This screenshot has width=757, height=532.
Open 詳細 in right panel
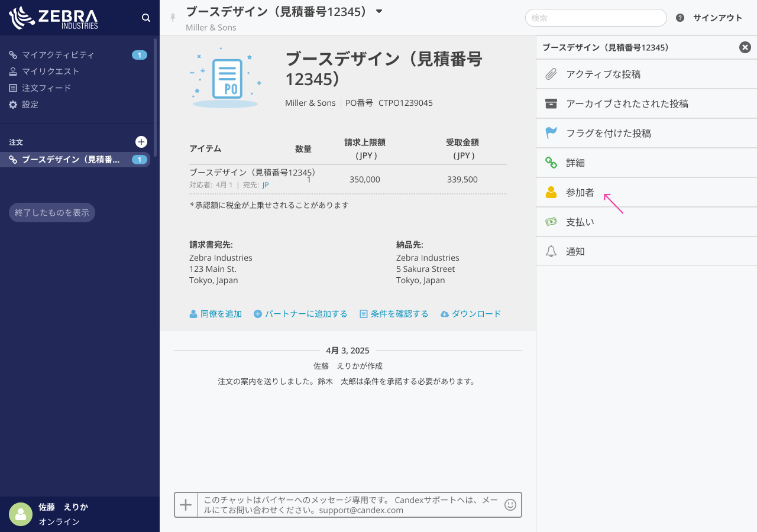(575, 163)
